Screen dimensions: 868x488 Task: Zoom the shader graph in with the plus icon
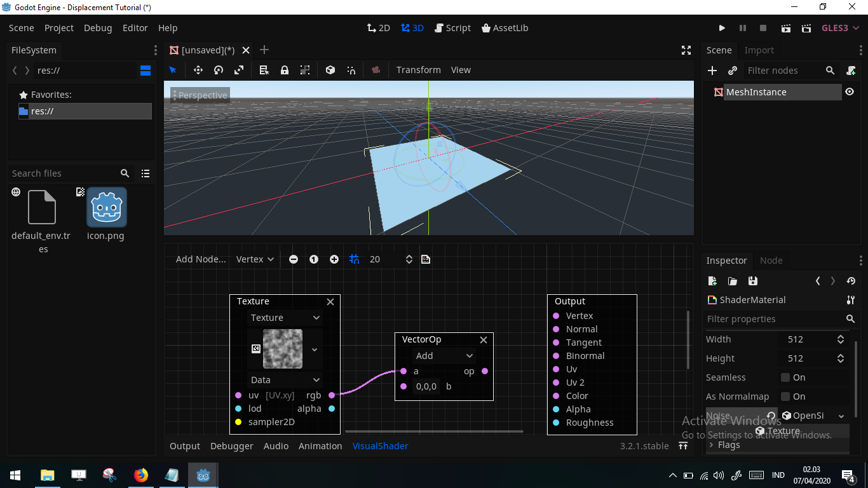click(x=334, y=259)
